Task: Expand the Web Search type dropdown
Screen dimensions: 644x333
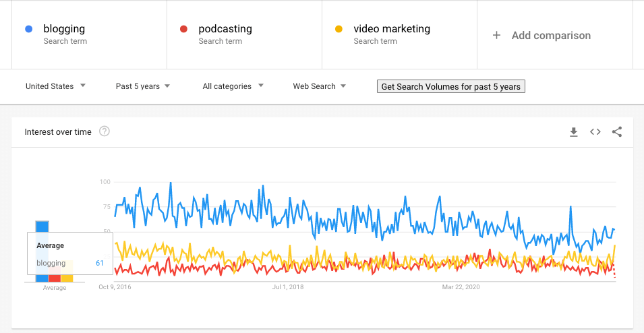Action: tap(319, 86)
